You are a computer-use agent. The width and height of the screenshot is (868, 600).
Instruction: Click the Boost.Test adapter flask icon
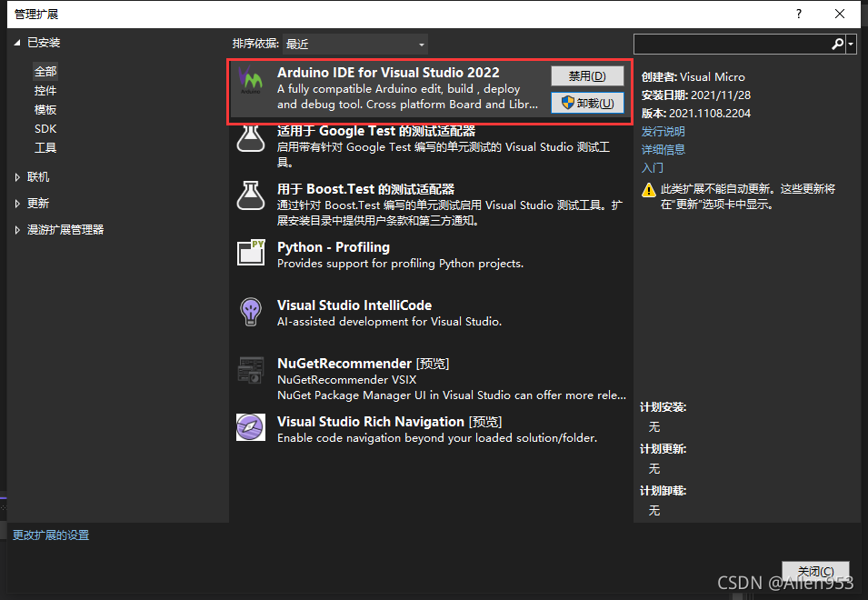pyautogui.click(x=251, y=196)
